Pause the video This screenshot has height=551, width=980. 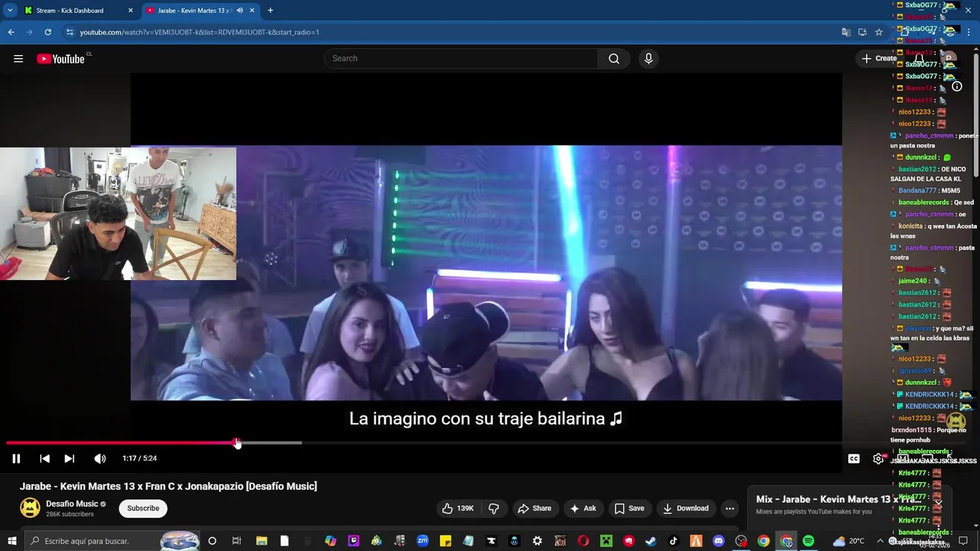coord(16,458)
